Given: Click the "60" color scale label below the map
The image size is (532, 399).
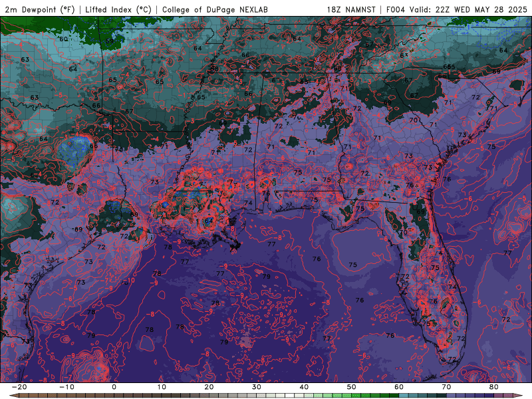Looking at the screenshot, I should tap(399, 387).
